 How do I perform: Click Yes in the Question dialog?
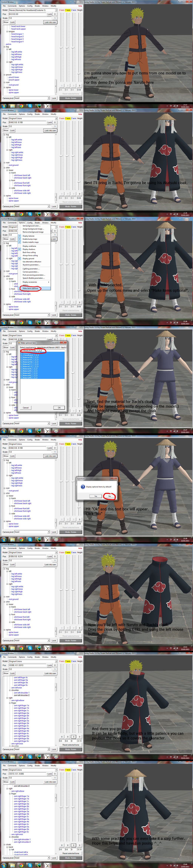[x=96, y=496]
